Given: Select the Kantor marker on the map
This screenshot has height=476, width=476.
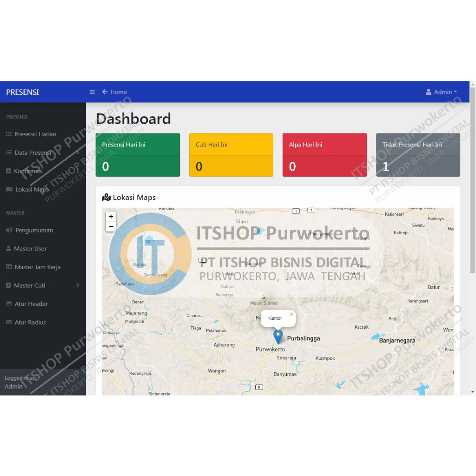Looking at the screenshot, I should point(278,336).
